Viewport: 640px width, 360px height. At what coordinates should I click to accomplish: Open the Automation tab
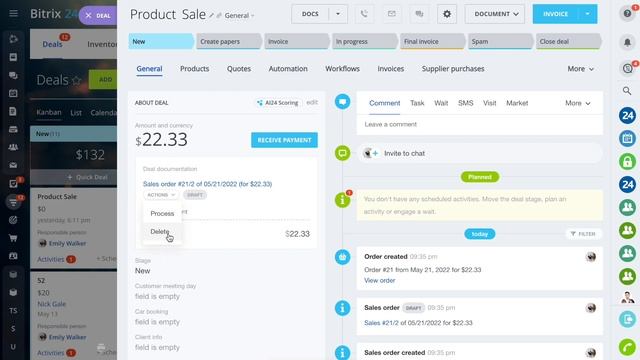(x=288, y=69)
